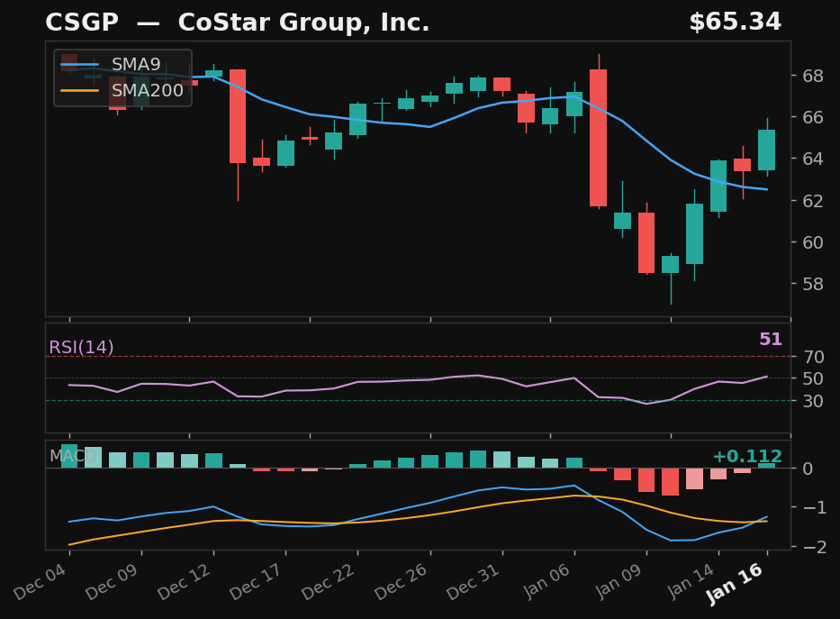Click the Dec 22 date label

coord(329,581)
